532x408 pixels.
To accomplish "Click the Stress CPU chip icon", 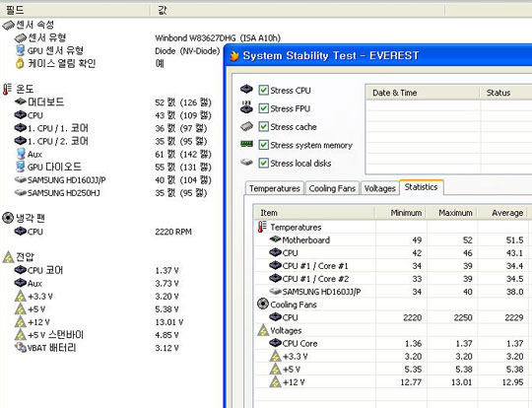I will pyautogui.click(x=246, y=90).
